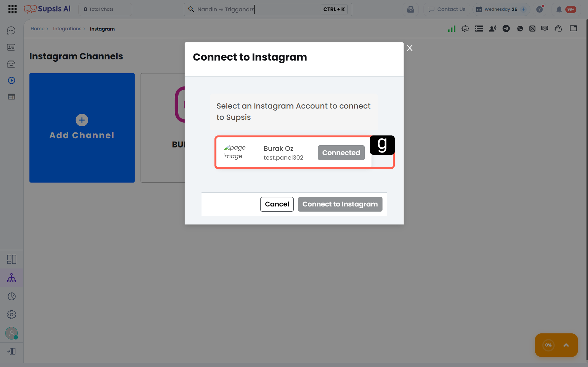
Task: Click the blue play circle sidebar icon
Action: pyautogui.click(x=11, y=80)
